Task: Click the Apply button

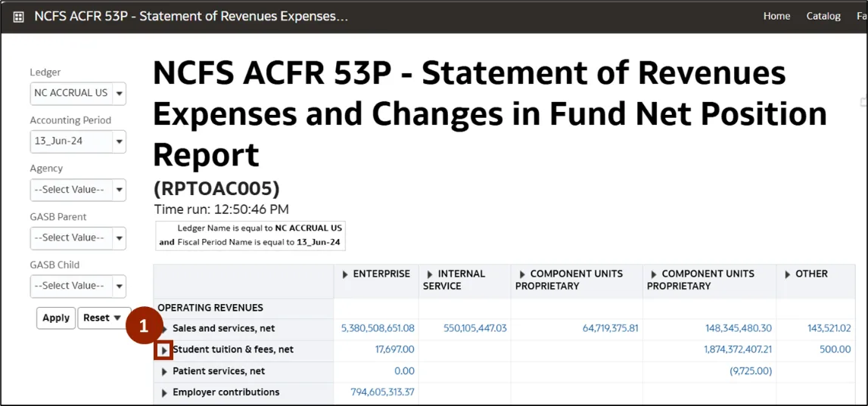Action: coord(56,318)
